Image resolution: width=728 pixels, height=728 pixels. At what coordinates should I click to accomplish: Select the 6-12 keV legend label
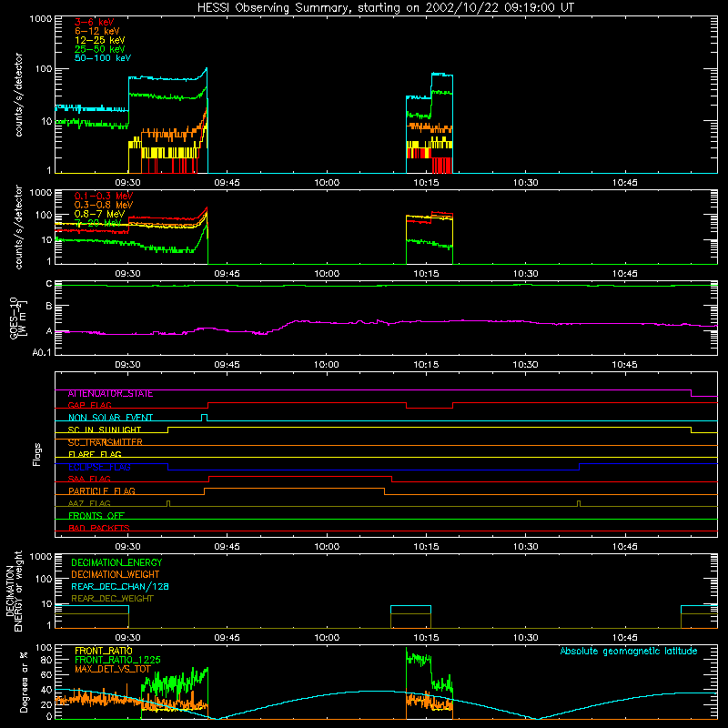tap(97, 31)
